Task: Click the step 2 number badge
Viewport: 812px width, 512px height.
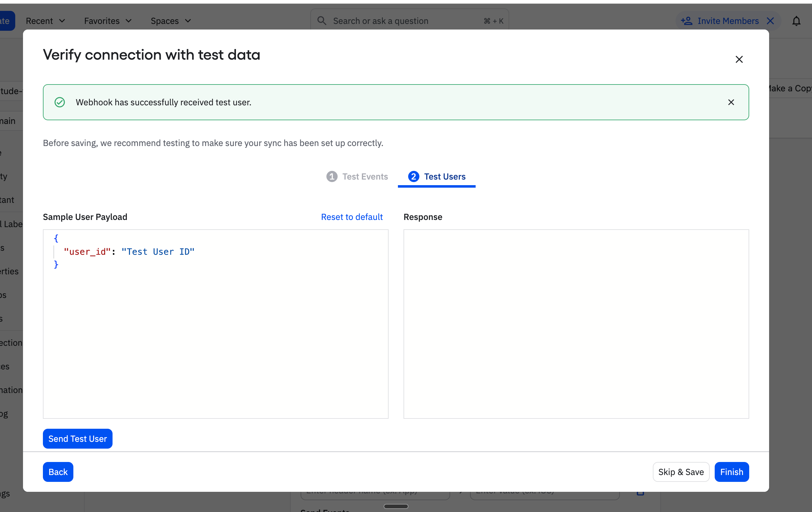Action: 413,177
